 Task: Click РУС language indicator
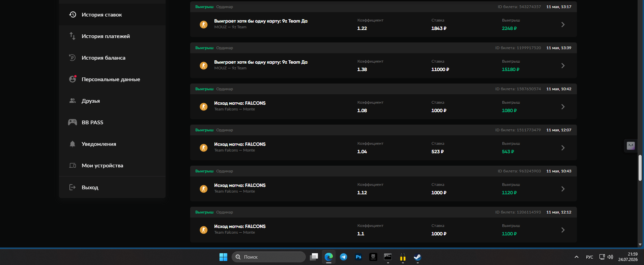(x=589, y=257)
